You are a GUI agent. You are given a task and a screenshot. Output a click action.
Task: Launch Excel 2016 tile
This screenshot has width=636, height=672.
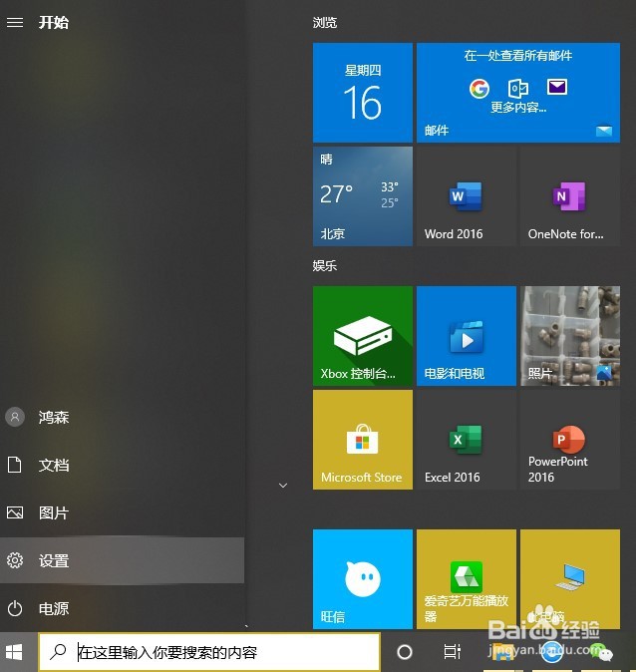coord(467,440)
